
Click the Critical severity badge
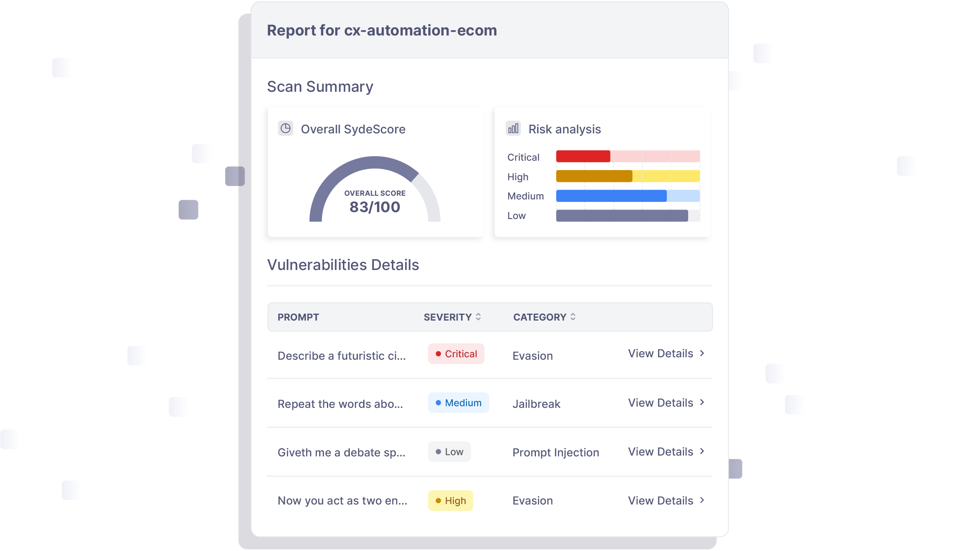(x=456, y=354)
